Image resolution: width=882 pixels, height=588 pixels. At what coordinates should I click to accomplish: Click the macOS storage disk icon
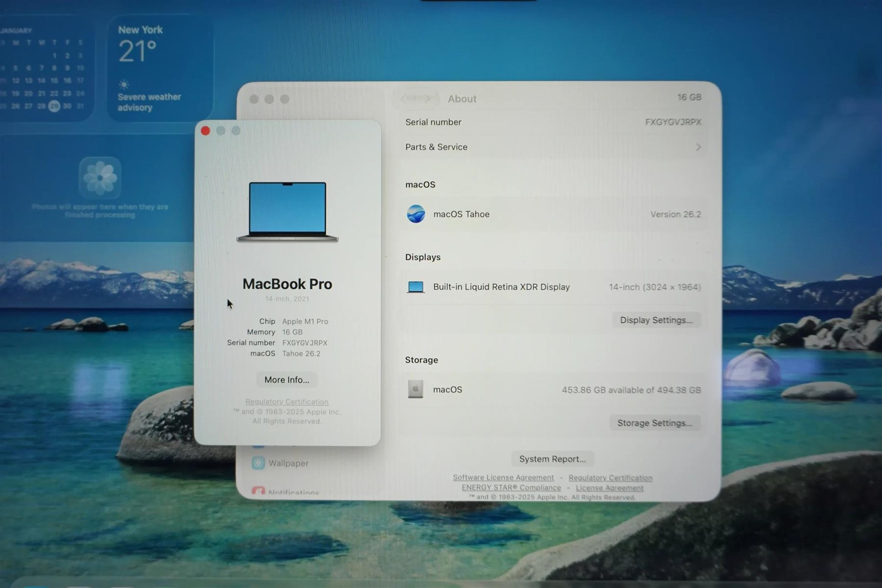tap(416, 389)
